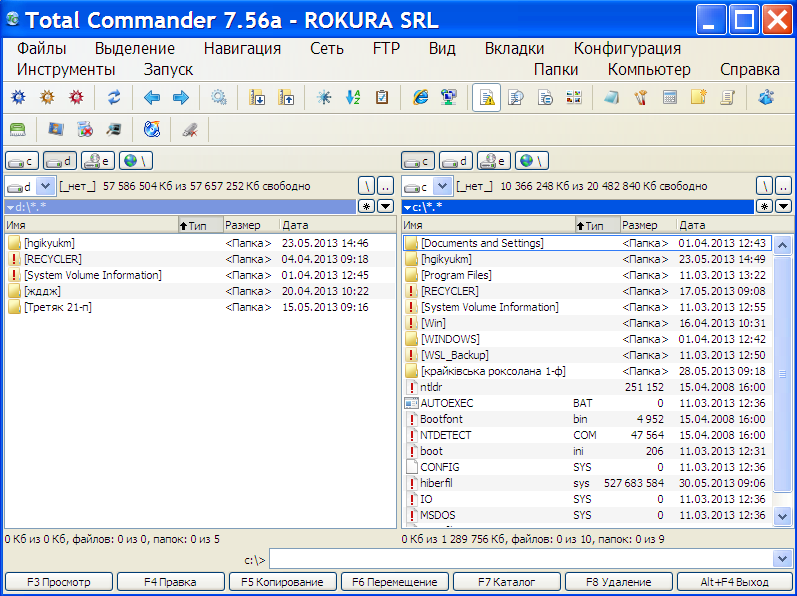This screenshot has height=596, width=797.
Task: Switch to the thumbnails view icon
Action: (x=574, y=97)
